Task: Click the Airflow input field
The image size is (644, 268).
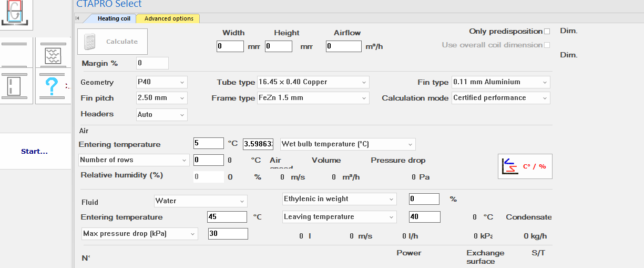Action: [344, 46]
